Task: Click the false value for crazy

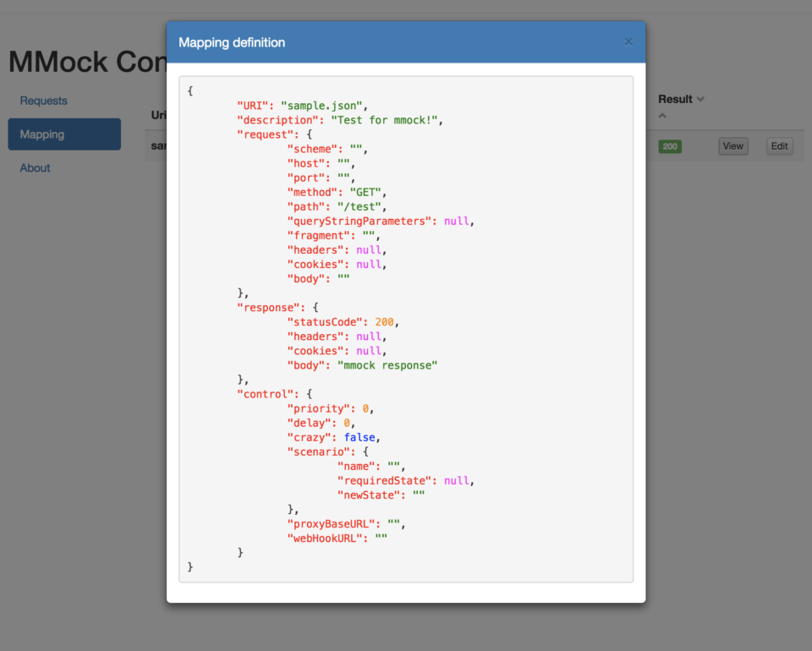Action: click(359, 438)
